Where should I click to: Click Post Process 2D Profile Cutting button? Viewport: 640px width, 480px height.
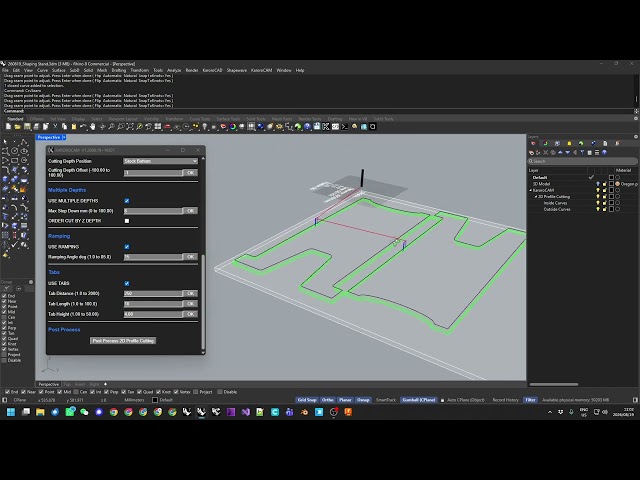(123, 340)
